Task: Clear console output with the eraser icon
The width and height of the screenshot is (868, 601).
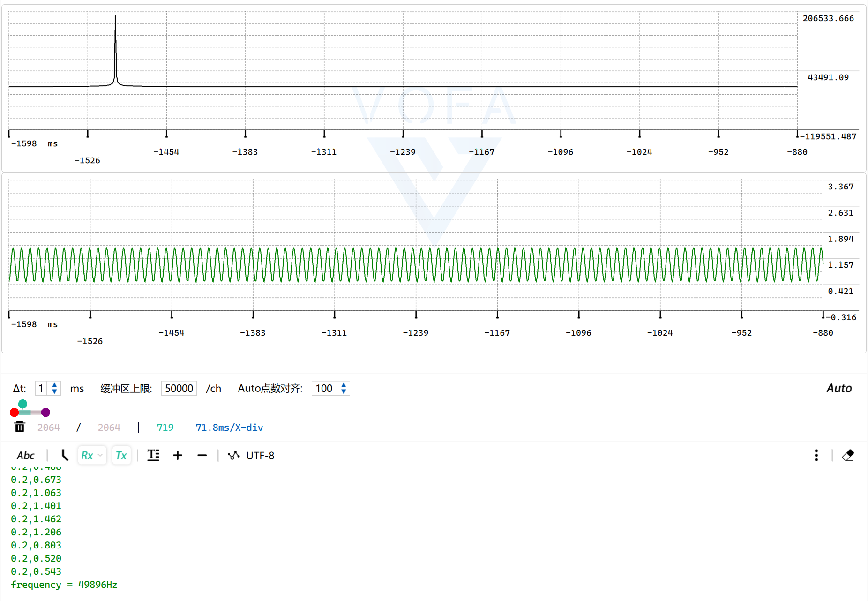Action: pos(848,455)
